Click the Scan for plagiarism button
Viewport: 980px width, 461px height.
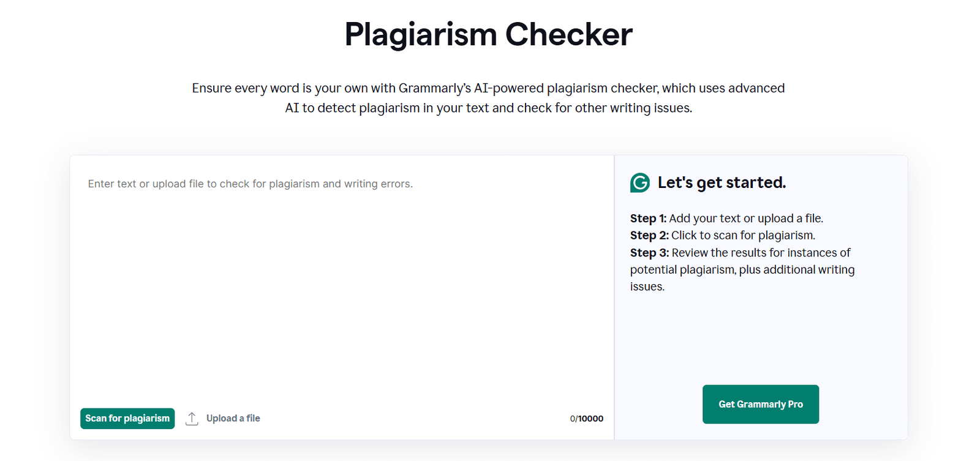[127, 418]
